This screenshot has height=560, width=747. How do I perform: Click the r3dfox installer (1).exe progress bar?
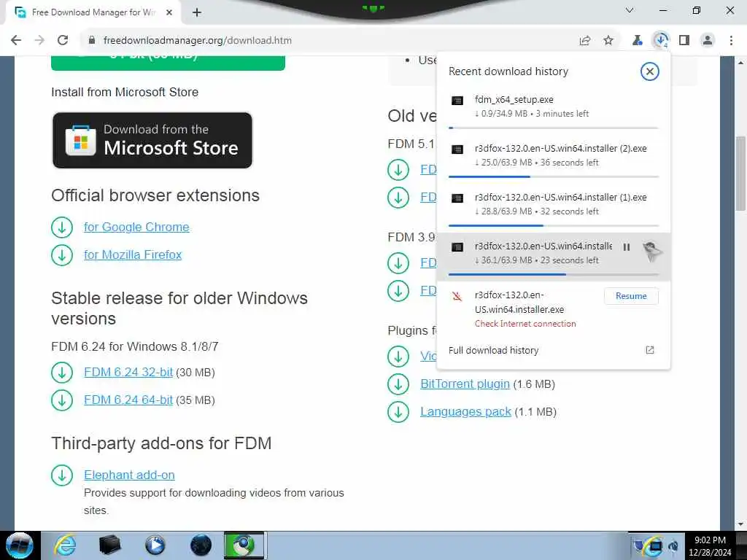554,225
